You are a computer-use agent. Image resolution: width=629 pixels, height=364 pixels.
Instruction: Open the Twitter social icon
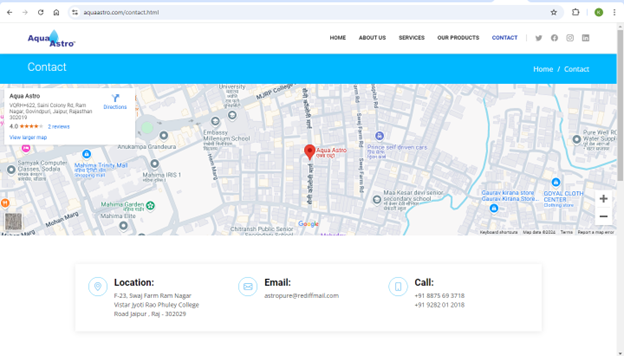pyautogui.click(x=538, y=38)
